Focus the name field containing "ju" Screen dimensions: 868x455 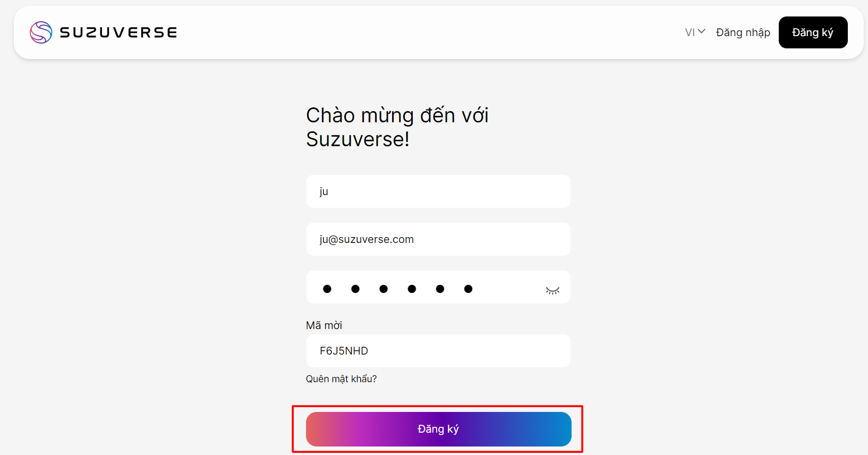pos(438,191)
